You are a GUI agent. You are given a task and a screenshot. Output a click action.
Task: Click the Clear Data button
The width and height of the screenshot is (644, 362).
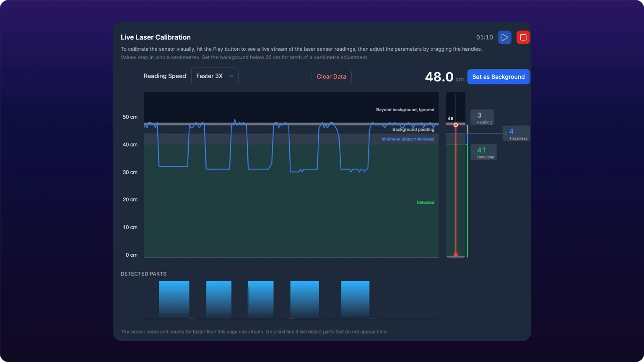point(331,76)
